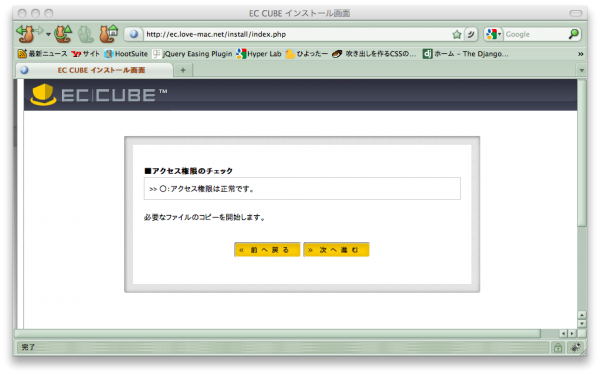Click the vertical scrollbar up arrow

[x=582, y=315]
